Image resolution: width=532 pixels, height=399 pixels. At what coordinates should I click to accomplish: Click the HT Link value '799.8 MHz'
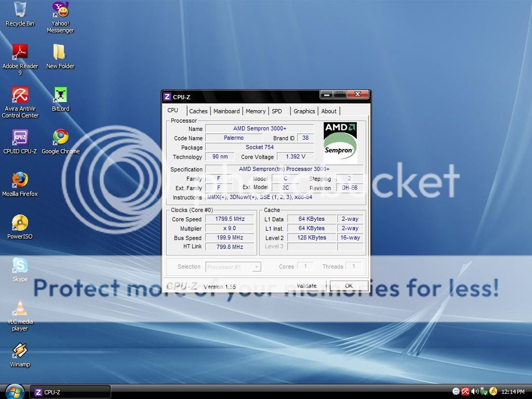(x=230, y=247)
